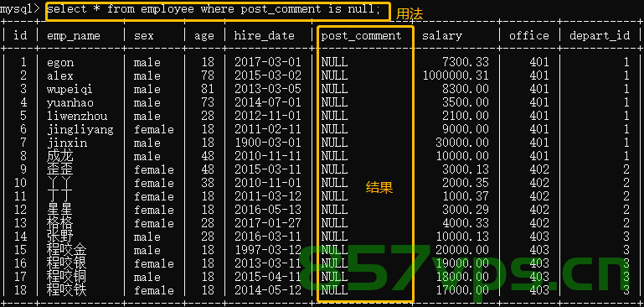Click the employee name 'jingliyang'
Image resolution: width=644 pixels, height=307 pixels.
(80, 130)
